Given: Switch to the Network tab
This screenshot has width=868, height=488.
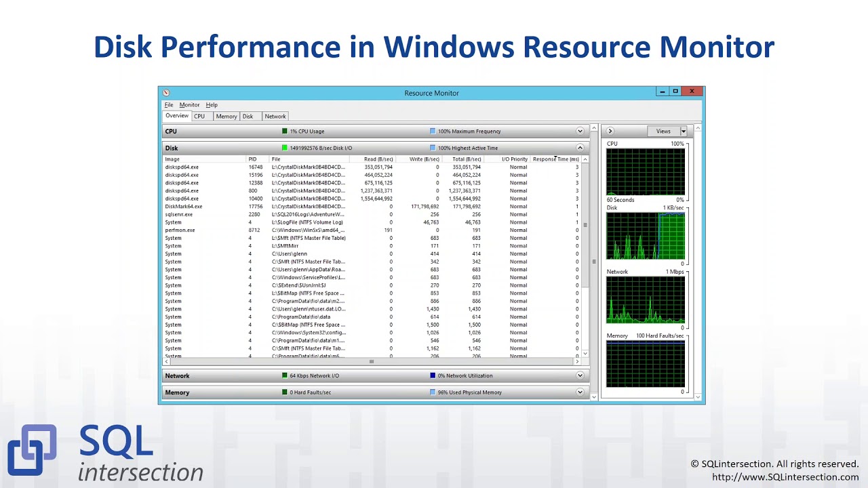Looking at the screenshot, I should tap(275, 117).
